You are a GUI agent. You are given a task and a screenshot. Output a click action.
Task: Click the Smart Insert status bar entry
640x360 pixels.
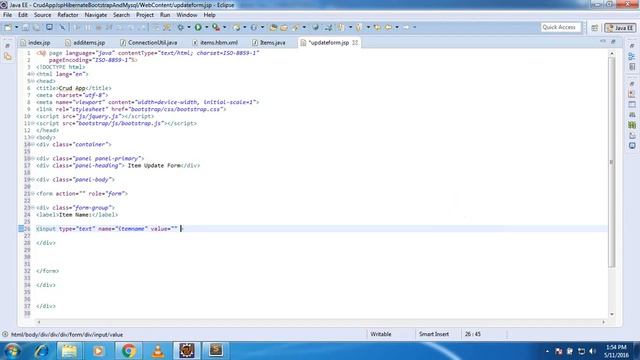click(x=434, y=334)
